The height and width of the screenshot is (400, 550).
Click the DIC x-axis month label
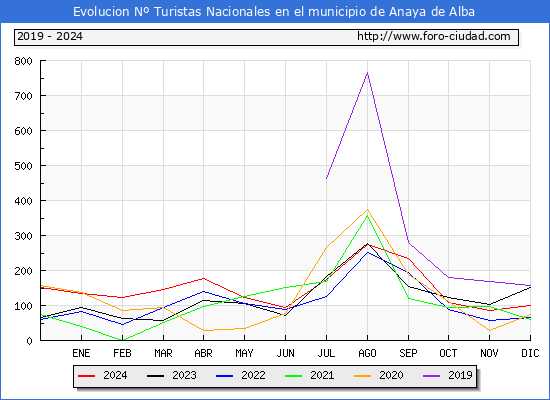530,353
